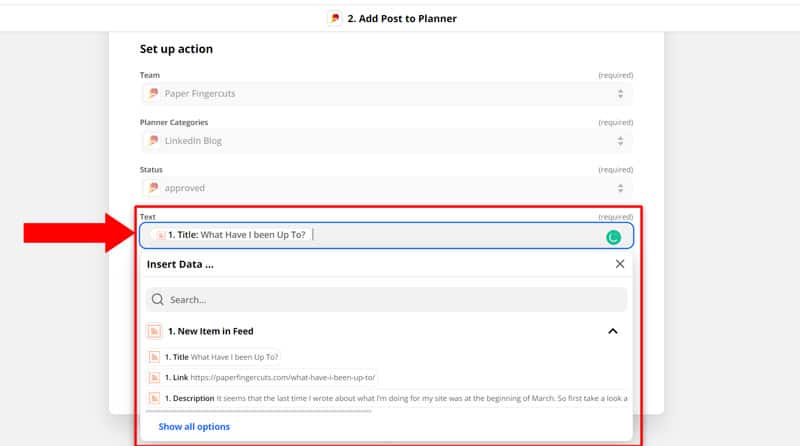Select the 1. Title data option
This screenshot has height=446, width=800.
point(214,357)
